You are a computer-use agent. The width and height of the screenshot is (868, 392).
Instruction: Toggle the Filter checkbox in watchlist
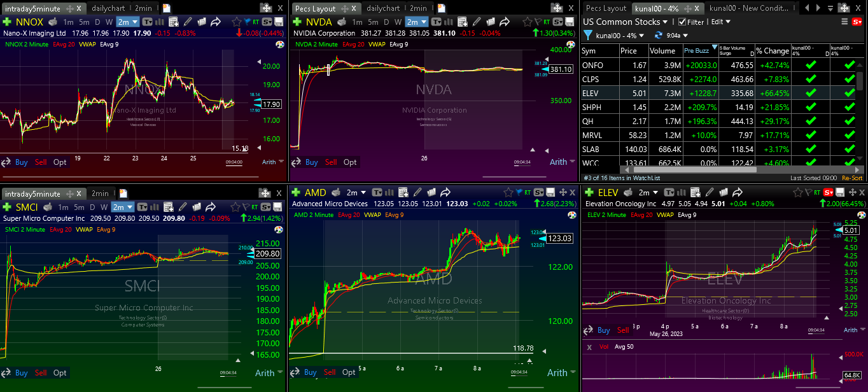[x=682, y=22]
